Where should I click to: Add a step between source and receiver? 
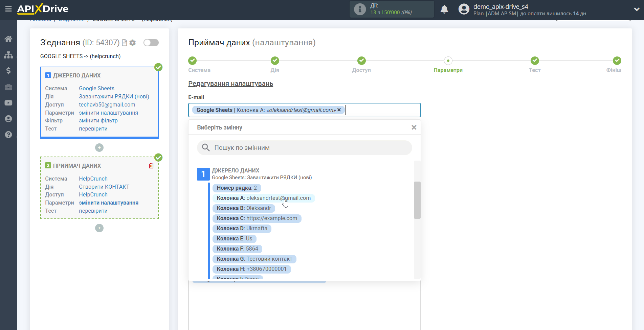99,148
